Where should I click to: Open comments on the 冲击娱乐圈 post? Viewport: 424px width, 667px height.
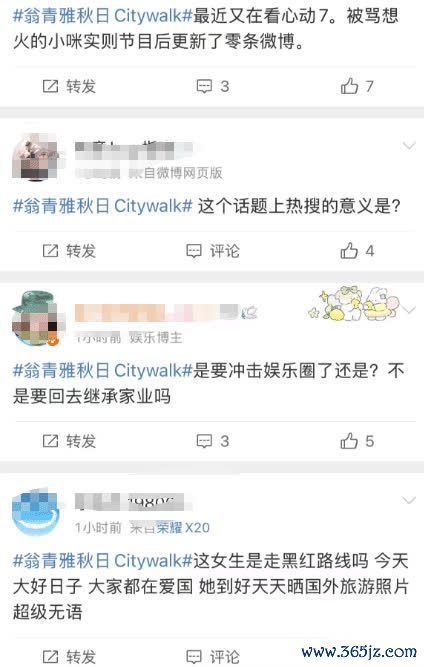click(213, 441)
